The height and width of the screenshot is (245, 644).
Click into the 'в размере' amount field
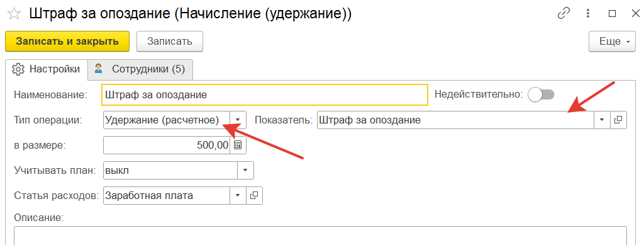click(x=166, y=145)
